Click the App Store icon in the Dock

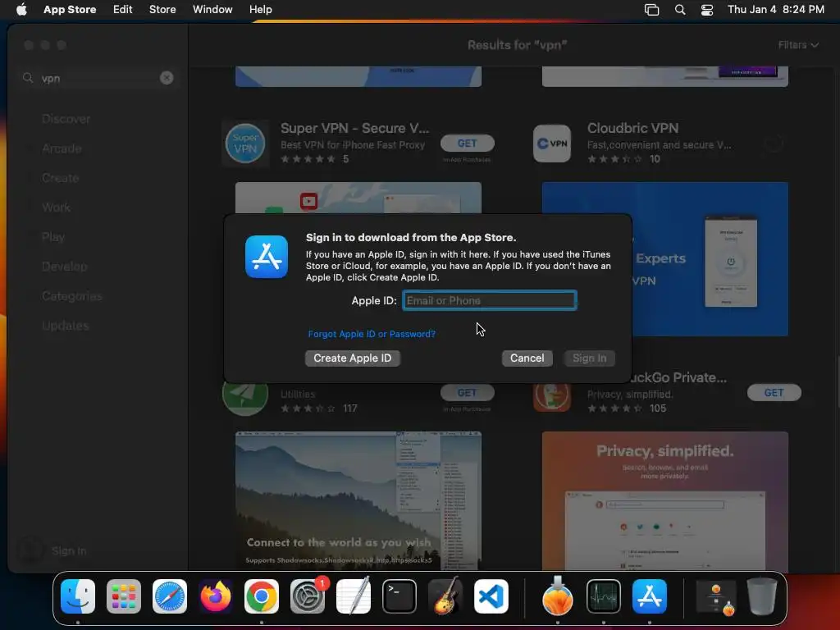[650, 596]
